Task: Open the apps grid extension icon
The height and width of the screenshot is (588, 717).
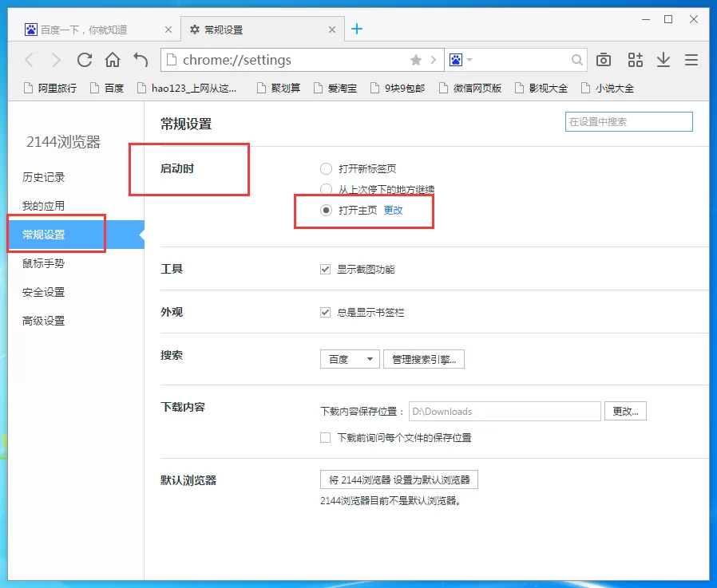Action: tap(635, 60)
